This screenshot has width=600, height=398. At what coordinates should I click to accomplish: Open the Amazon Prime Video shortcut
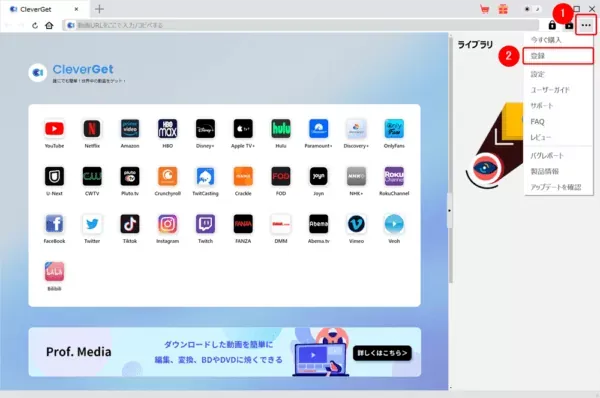tap(130, 129)
